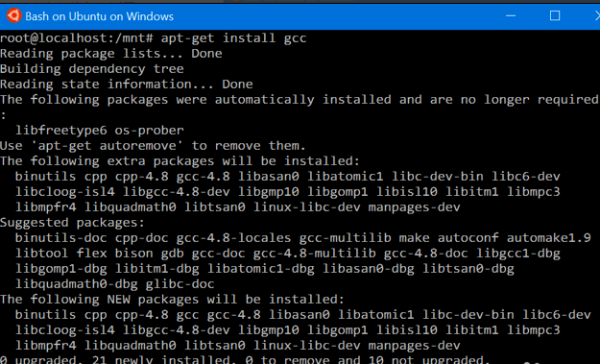The image size is (600, 364).
Task: Click the package 'flex'
Action: [92, 253]
